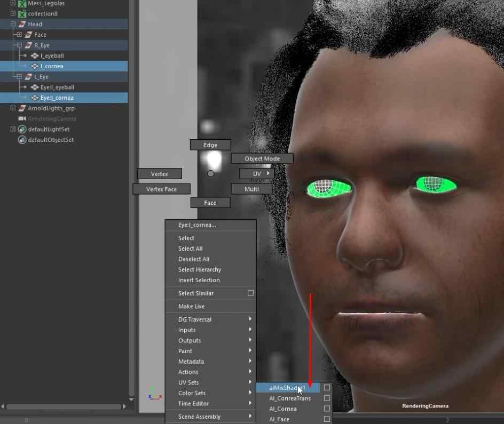Return to Object Mode
This screenshot has width=504, height=424.
[262, 158]
